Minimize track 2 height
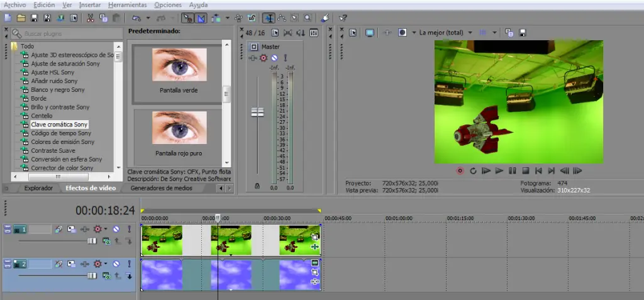 (x=8, y=262)
